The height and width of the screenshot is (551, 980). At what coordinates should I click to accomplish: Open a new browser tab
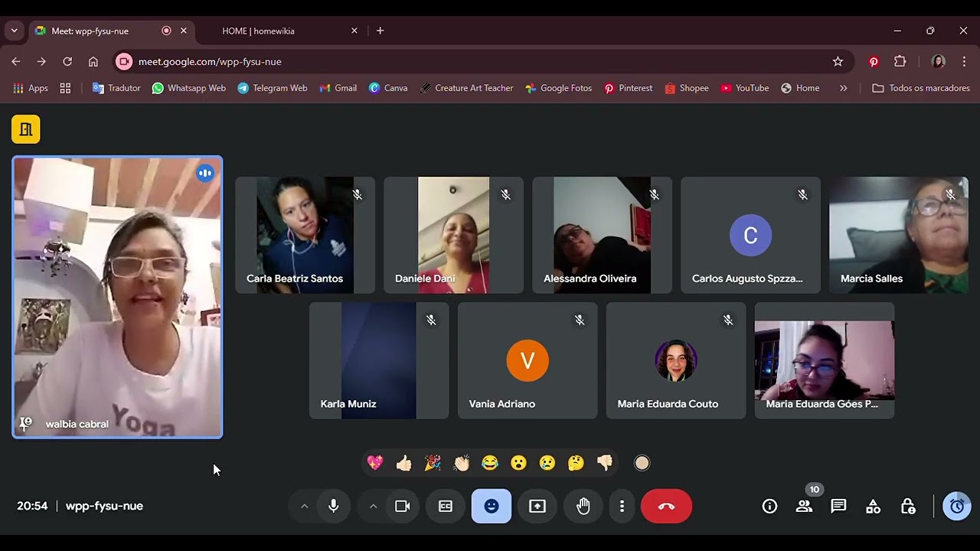[x=380, y=31]
